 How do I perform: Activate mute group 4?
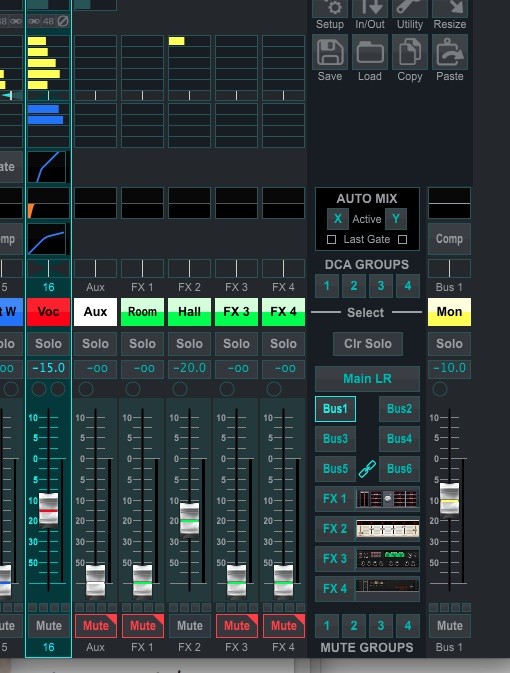point(408,626)
